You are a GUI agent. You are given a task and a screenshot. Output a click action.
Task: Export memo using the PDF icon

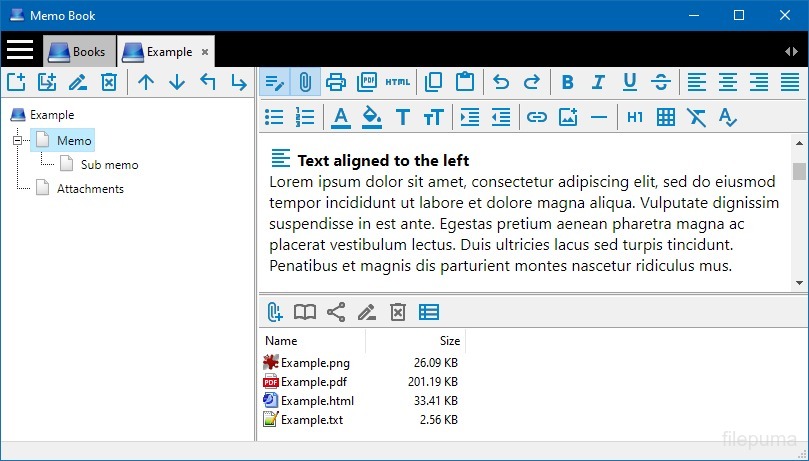(367, 82)
